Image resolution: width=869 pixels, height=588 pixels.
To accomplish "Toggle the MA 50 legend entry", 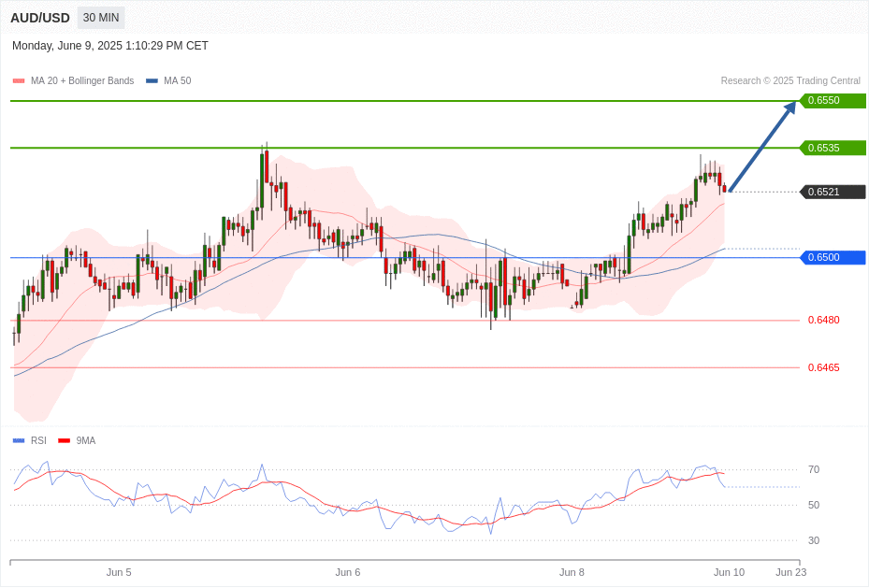I will tap(168, 80).
